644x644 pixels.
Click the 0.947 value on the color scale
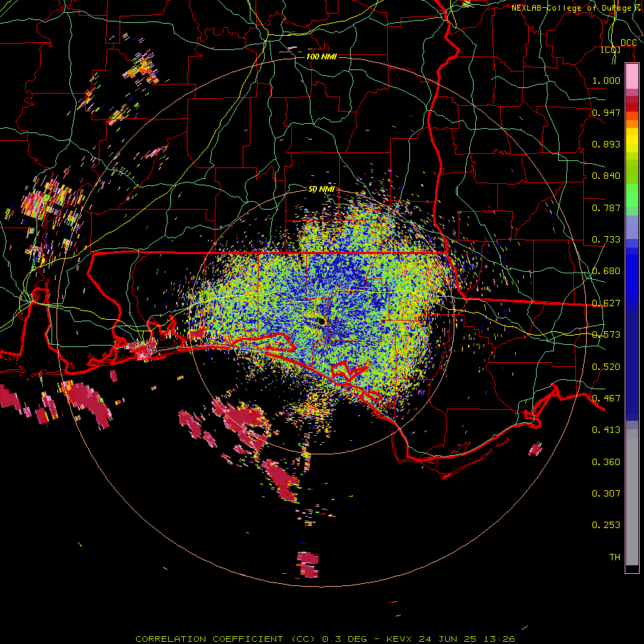click(x=606, y=112)
